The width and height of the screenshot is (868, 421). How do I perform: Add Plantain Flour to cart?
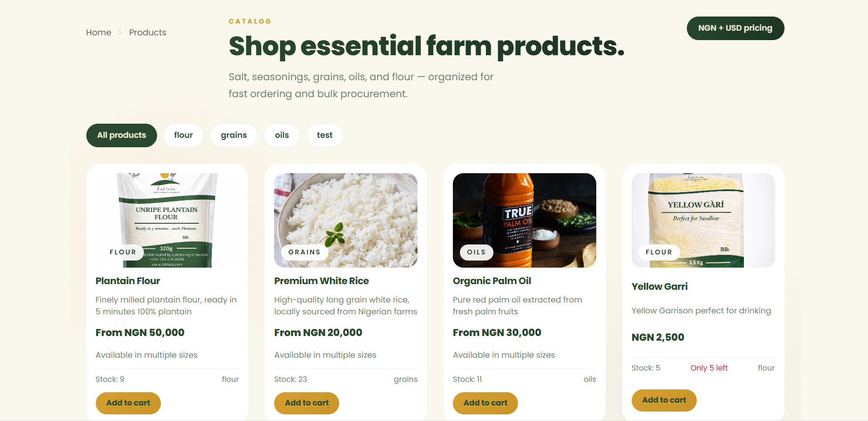(128, 403)
